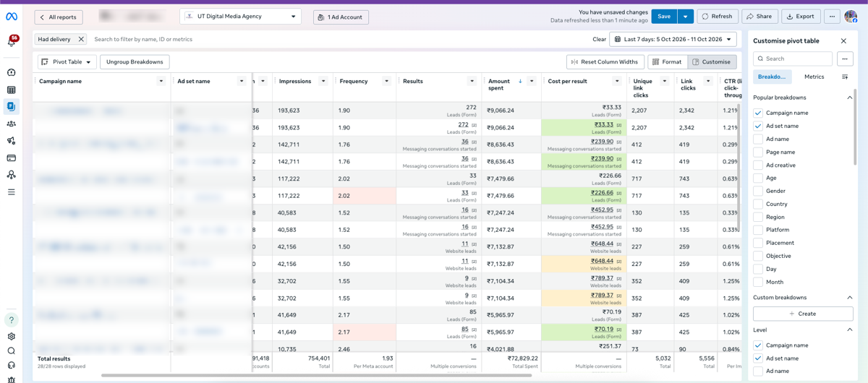
Task: Remove the Had delivery filter chip
Action: click(81, 39)
